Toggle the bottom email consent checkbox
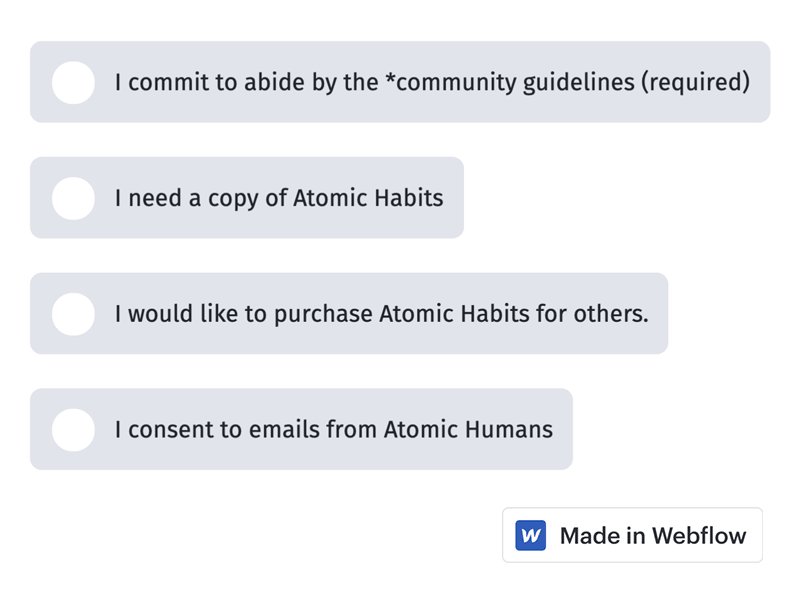The height and width of the screenshot is (600, 800). click(72, 429)
